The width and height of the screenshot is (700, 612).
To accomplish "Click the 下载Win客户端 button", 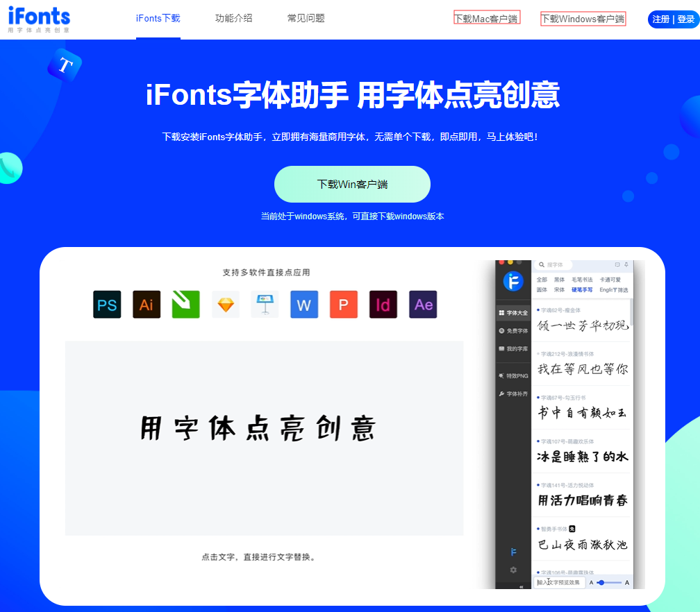I will pyautogui.click(x=352, y=185).
